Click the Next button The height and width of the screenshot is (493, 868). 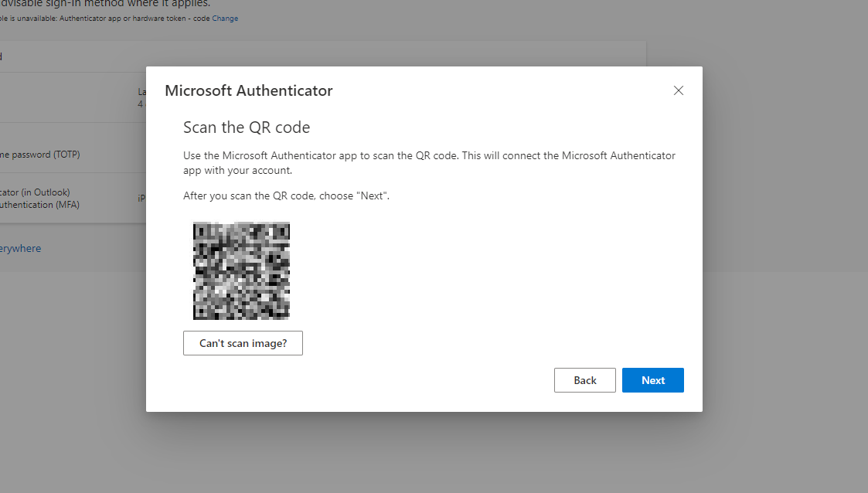652,380
